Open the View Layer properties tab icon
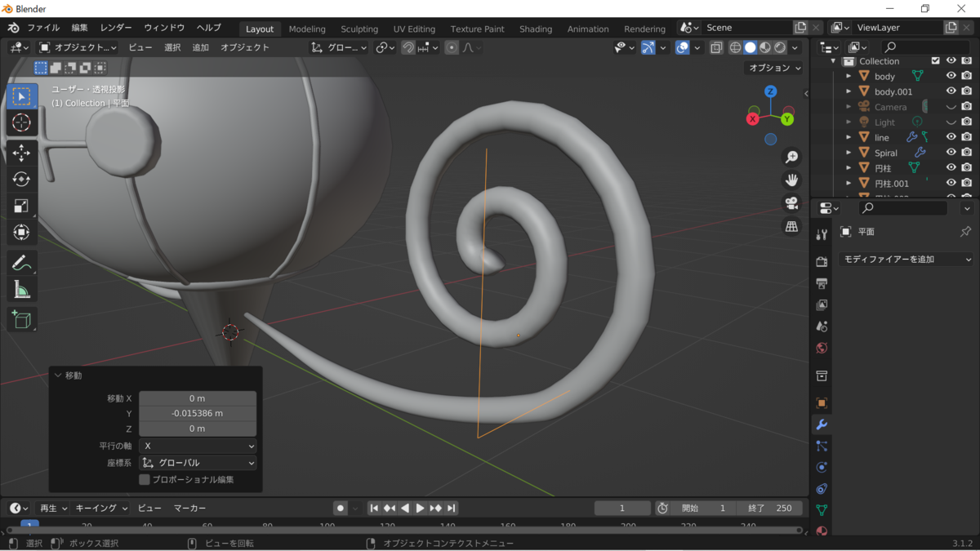The image size is (980, 551). pos(822,305)
